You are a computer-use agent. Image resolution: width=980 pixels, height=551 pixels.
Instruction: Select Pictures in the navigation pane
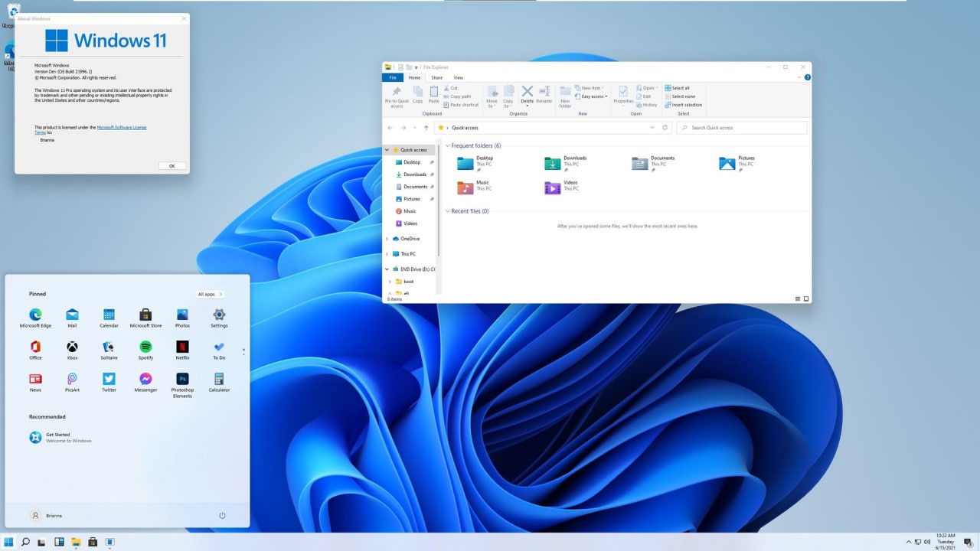coord(412,199)
